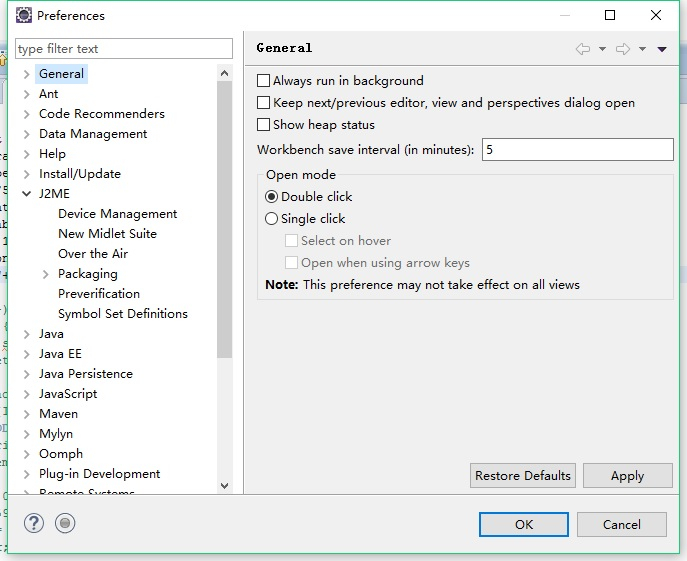Click the Forward navigation arrow icon
The width and height of the screenshot is (687, 561).
(623, 49)
